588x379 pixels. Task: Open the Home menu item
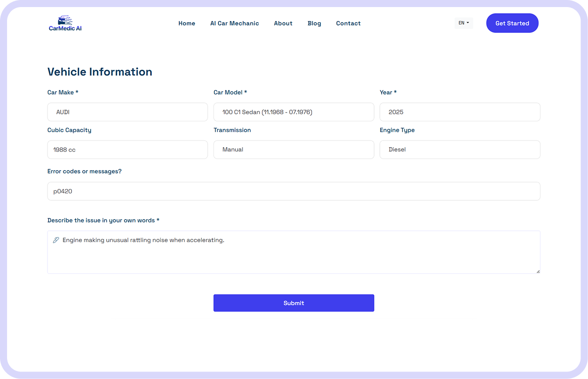(187, 24)
